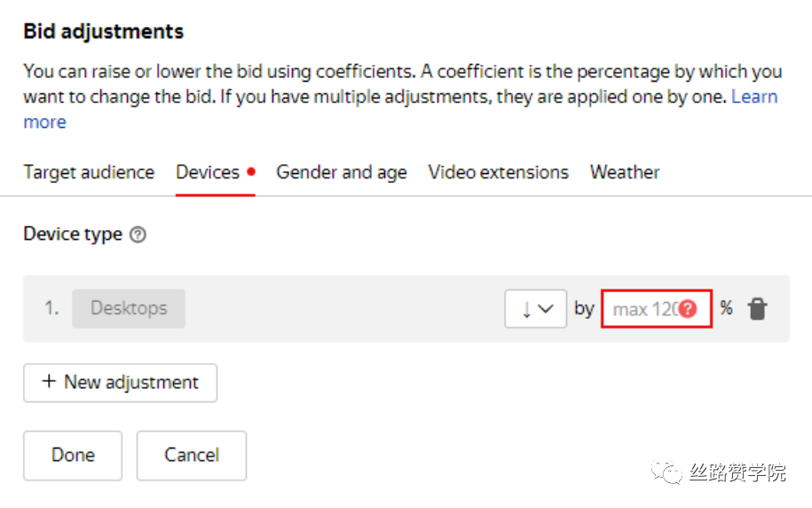Click the Bid adjustments heading

(x=104, y=31)
